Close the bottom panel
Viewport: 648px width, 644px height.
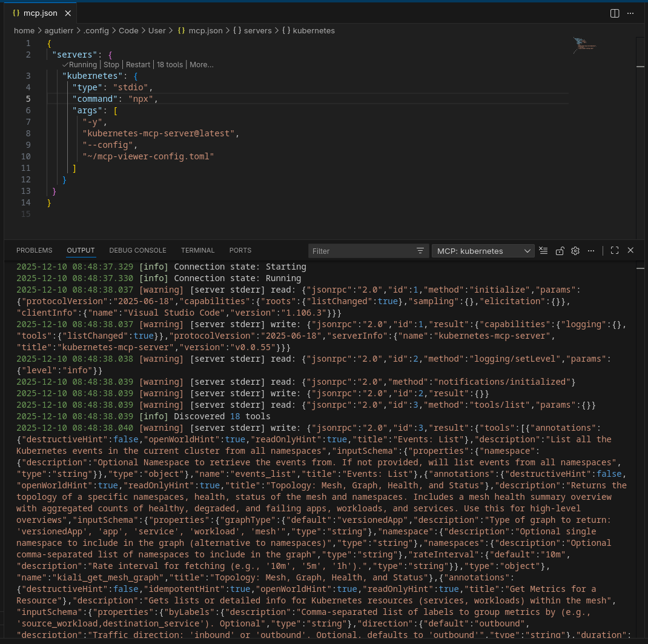click(x=630, y=250)
